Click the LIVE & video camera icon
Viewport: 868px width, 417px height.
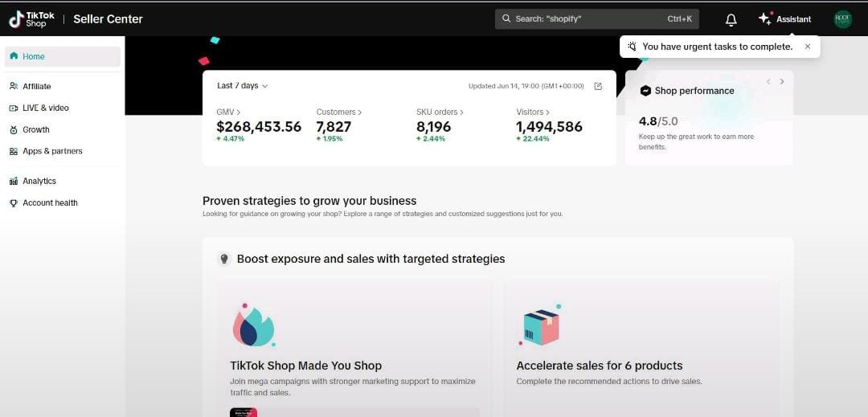click(14, 108)
